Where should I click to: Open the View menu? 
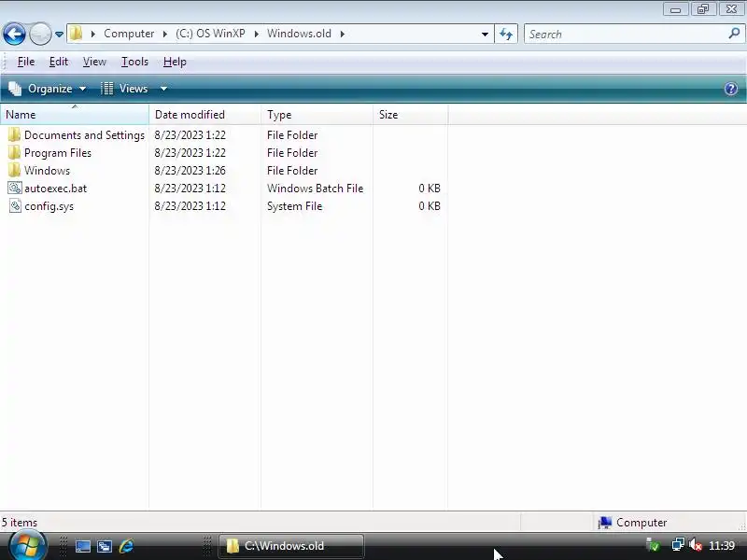94,62
